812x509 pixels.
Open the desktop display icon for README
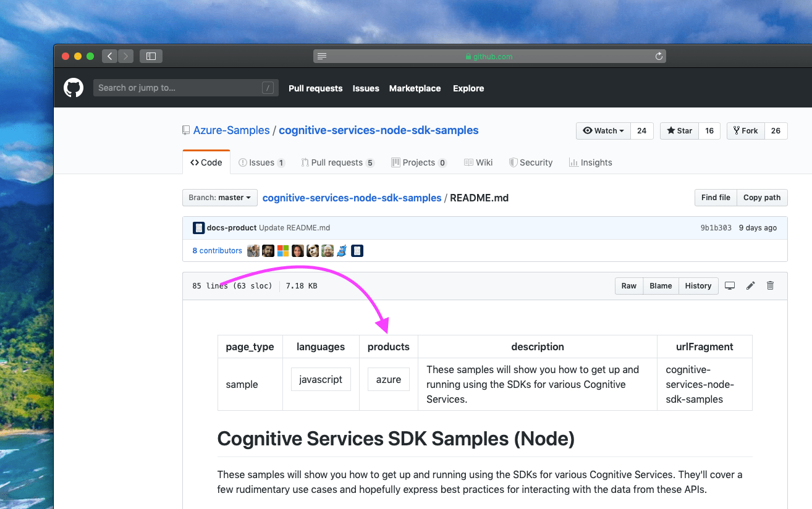pyautogui.click(x=730, y=285)
